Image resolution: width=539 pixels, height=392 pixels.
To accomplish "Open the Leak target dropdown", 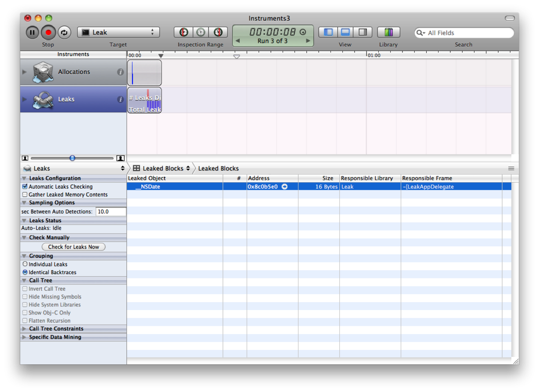I will pyautogui.click(x=119, y=32).
